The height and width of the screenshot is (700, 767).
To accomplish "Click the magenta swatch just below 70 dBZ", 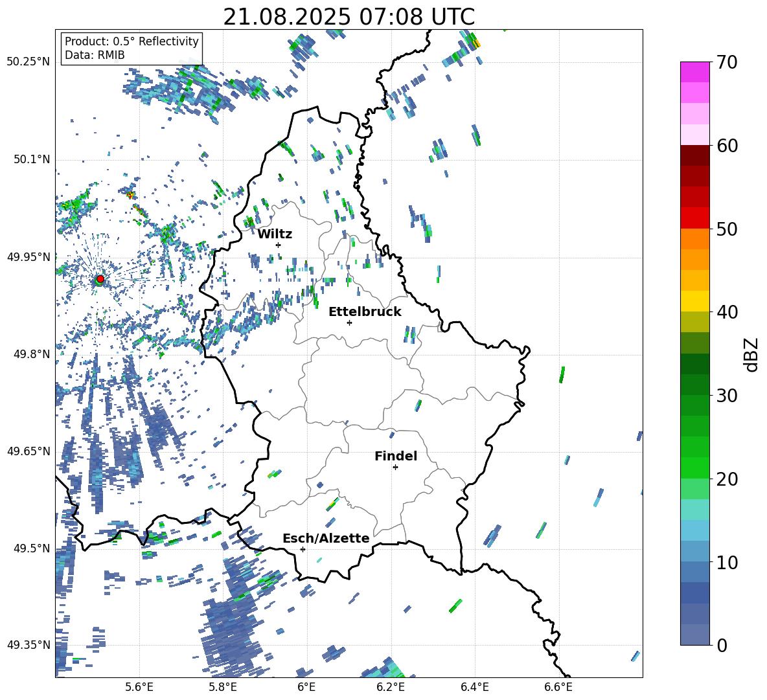I will pyautogui.click(x=694, y=72).
